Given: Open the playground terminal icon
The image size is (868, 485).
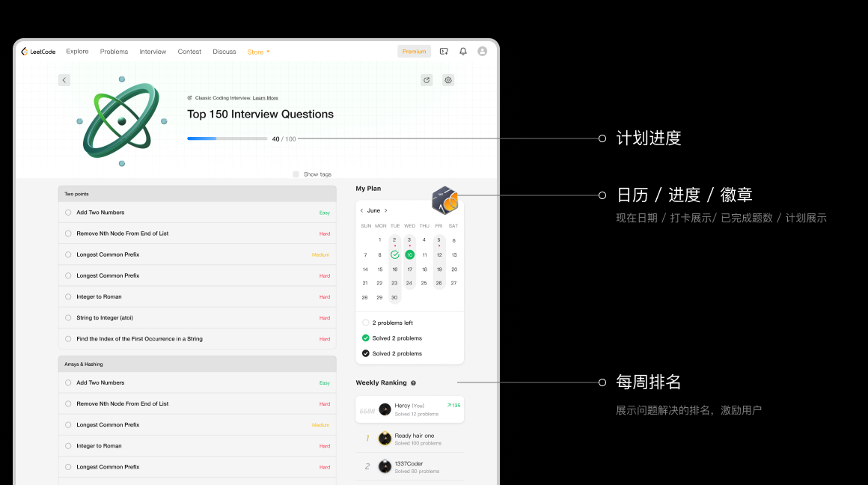Looking at the screenshot, I should (x=444, y=52).
